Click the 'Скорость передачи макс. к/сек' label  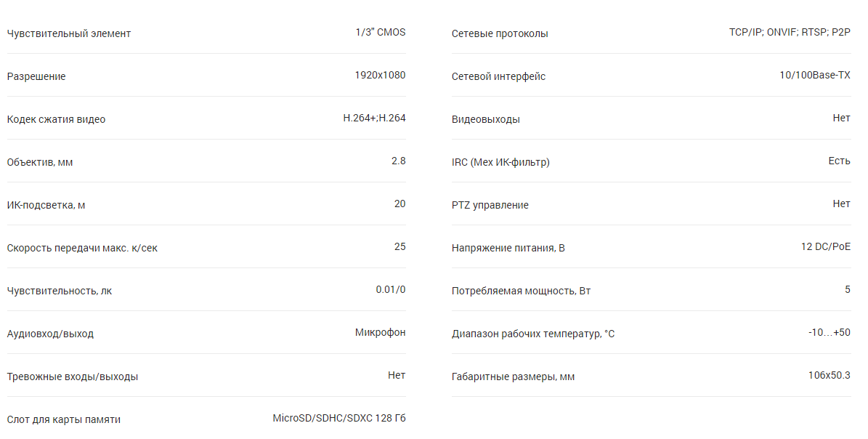82,249
